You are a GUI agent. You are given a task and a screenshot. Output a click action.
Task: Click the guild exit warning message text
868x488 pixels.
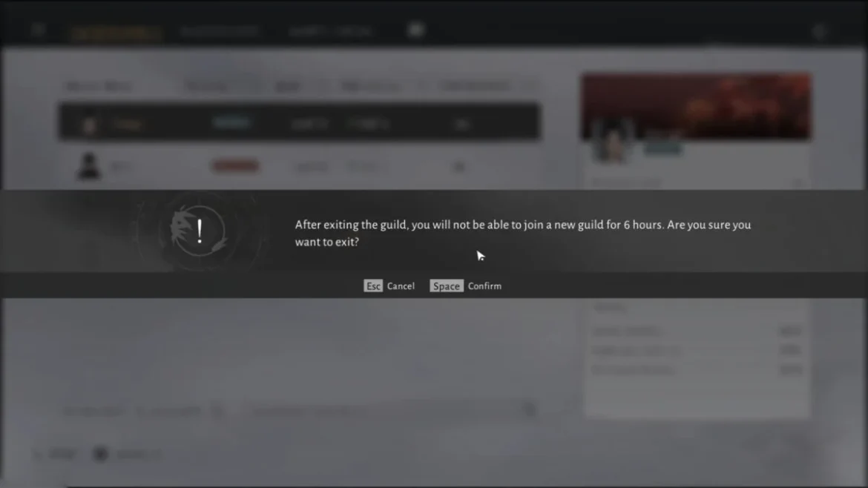[522, 233]
